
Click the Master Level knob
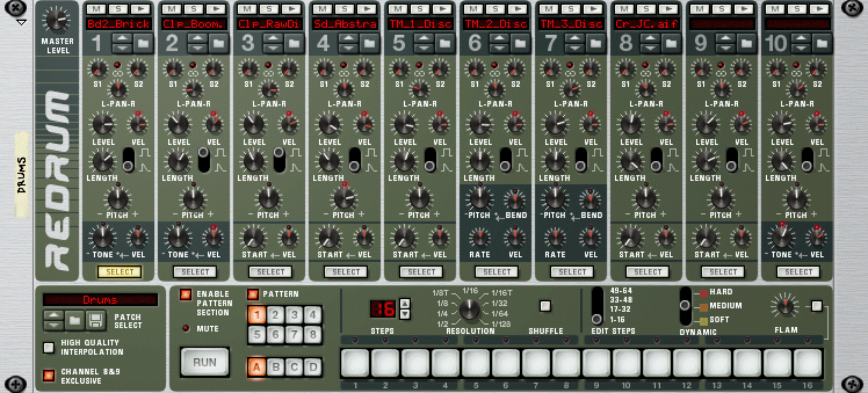coord(57,19)
